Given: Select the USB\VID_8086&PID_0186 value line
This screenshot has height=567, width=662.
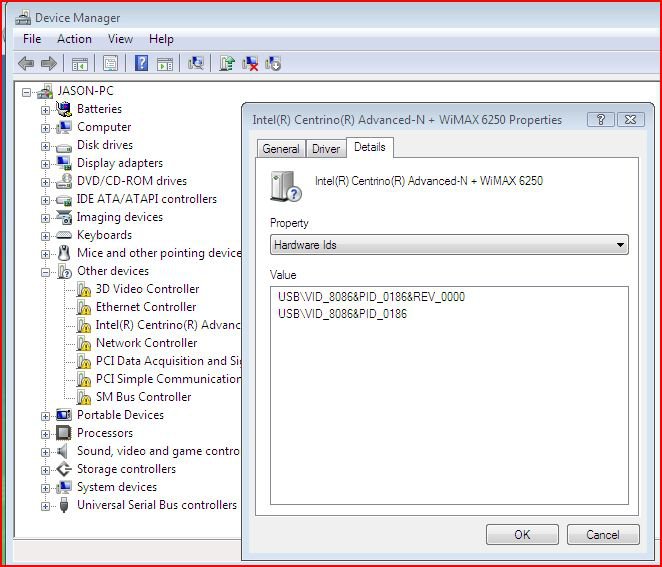Looking at the screenshot, I should pos(342,314).
